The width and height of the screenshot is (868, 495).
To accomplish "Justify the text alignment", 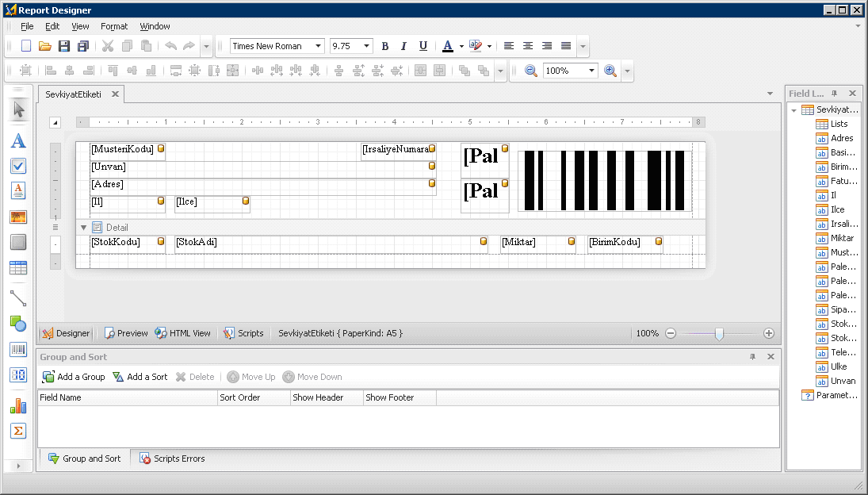I will pyautogui.click(x=566, y=46).
